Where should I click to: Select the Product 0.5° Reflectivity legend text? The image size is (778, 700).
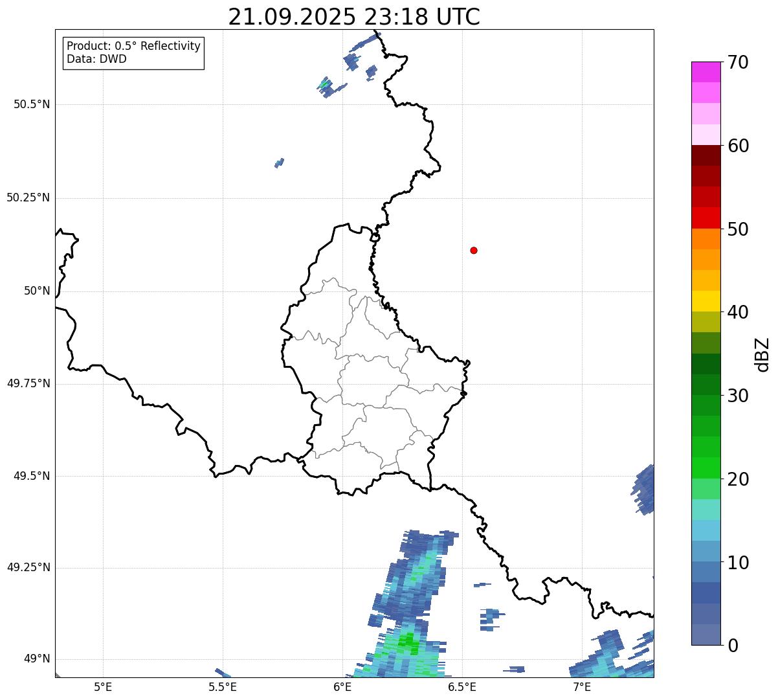pos(133,47)
